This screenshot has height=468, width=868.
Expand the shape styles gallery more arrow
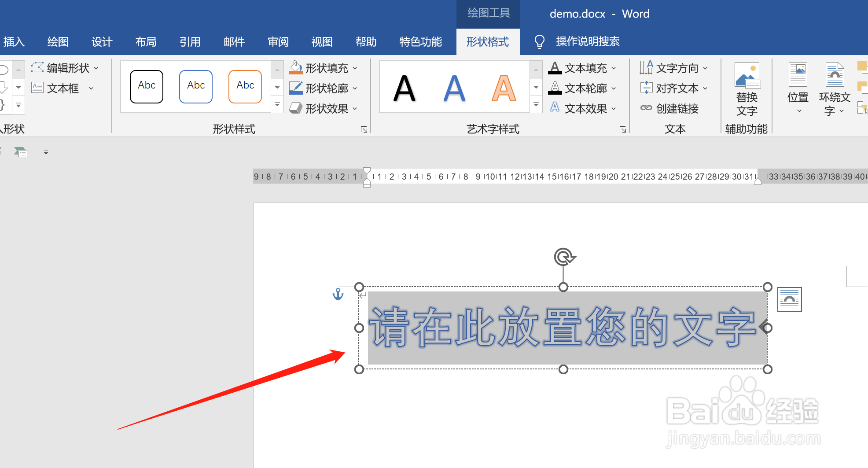pos(277,105)
